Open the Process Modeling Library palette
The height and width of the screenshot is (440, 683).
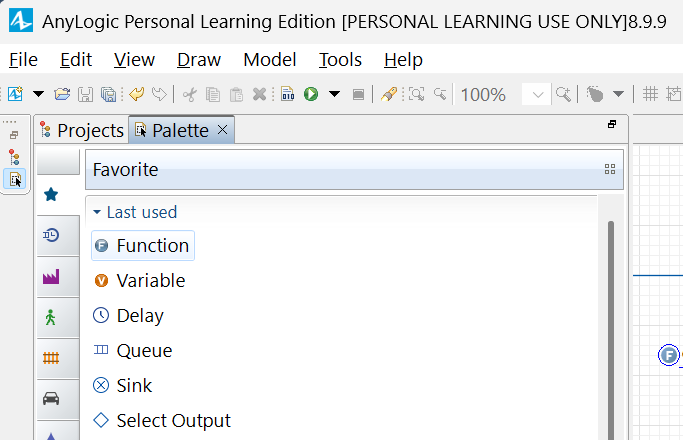point(51,235)
